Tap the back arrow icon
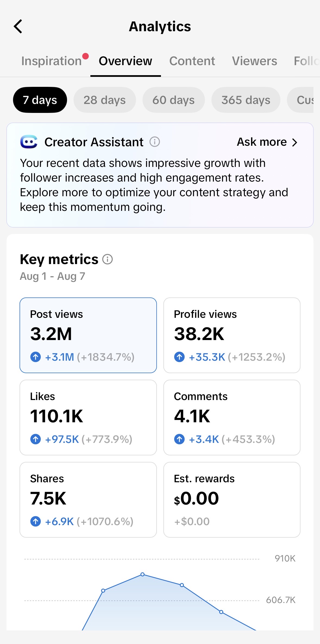This screenshot has width=320, height=644. 18,26
